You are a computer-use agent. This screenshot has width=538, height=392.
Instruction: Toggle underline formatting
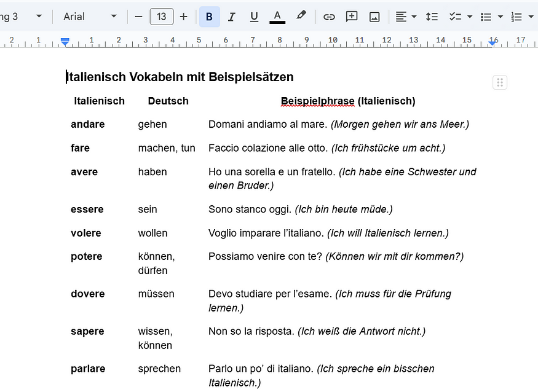254,17
